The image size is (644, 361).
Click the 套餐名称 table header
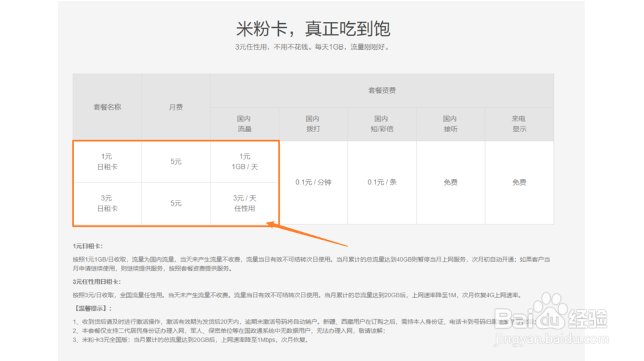(x=107, y=107)
